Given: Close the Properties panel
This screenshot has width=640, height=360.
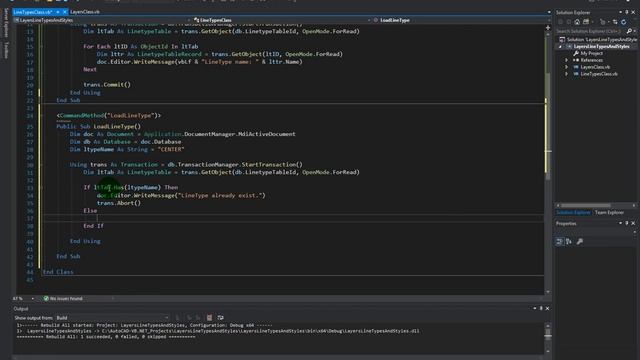Looking at the screenshot, I should tap(633, 223).
